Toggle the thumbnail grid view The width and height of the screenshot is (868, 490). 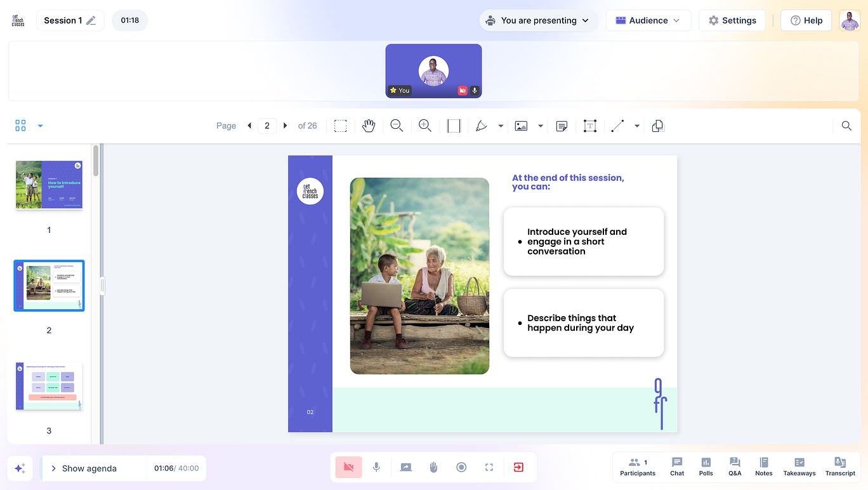click(20, 126)
